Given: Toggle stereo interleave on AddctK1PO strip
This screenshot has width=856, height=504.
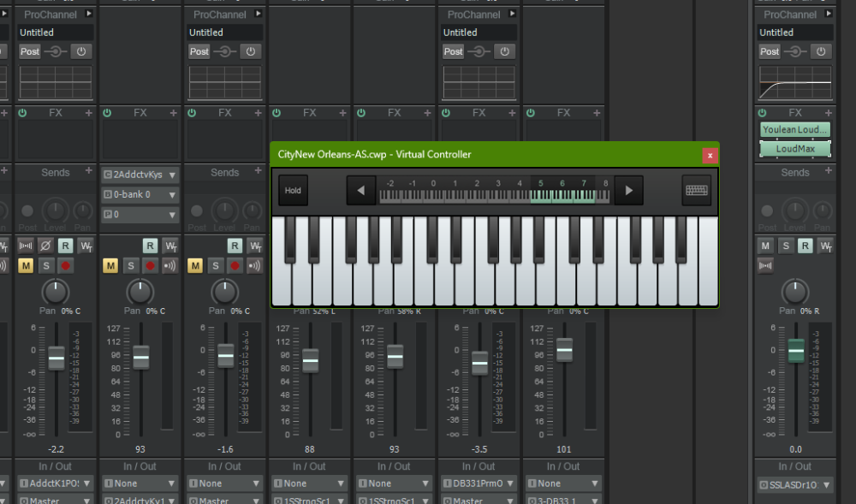Looking at the screenshot, I should pos(26,246).
